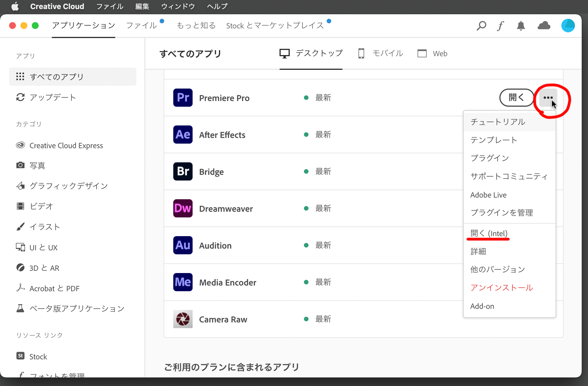The width and height of the screenshot is (588, 386).
Task: Select the モバイル tab
Action: [x=381, y=53]
